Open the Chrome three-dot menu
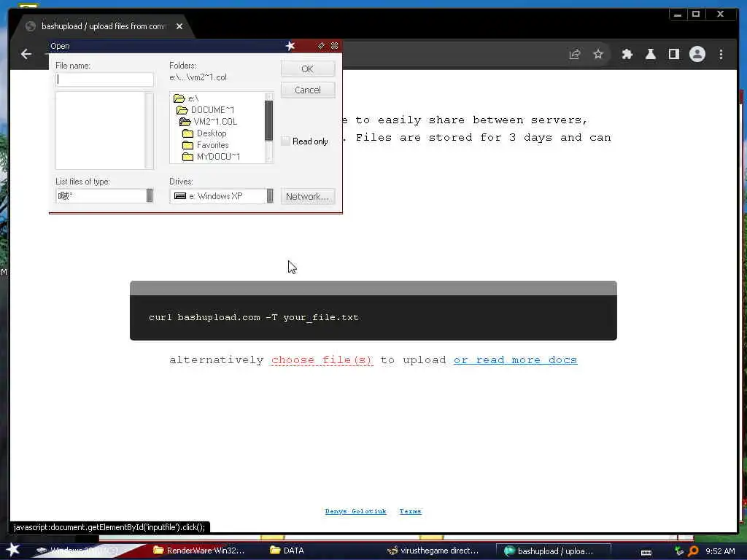Screen dimensions: 747x560 tap(721, 54)
